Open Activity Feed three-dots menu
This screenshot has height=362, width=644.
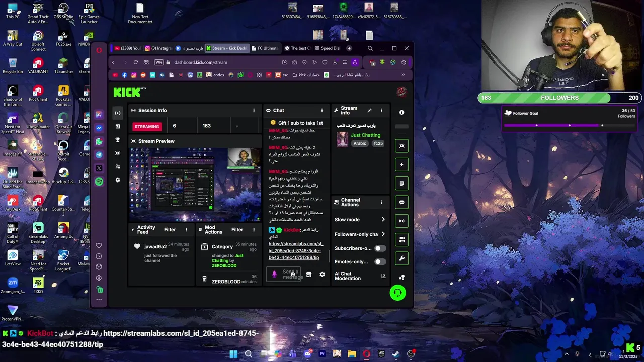[186, 230]
